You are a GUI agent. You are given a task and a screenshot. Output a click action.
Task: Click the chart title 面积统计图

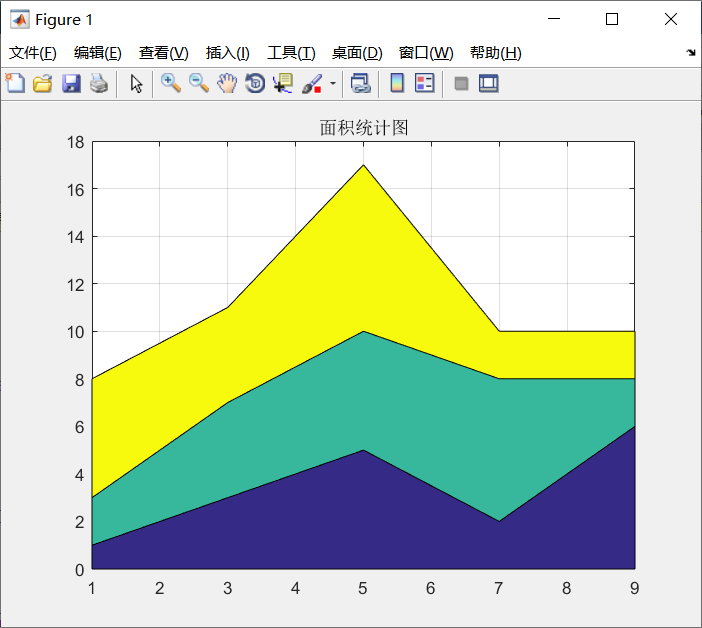(x=364, y=128)
